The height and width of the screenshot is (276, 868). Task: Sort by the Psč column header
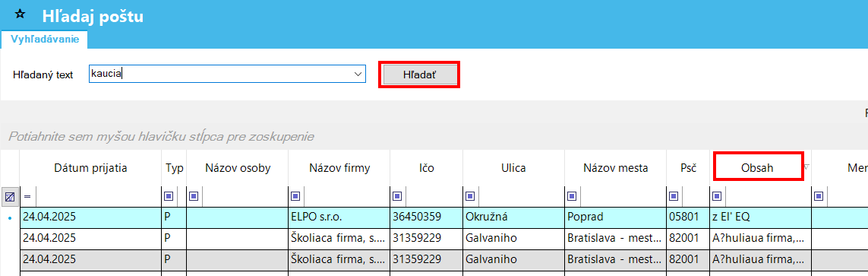(688, 168)
